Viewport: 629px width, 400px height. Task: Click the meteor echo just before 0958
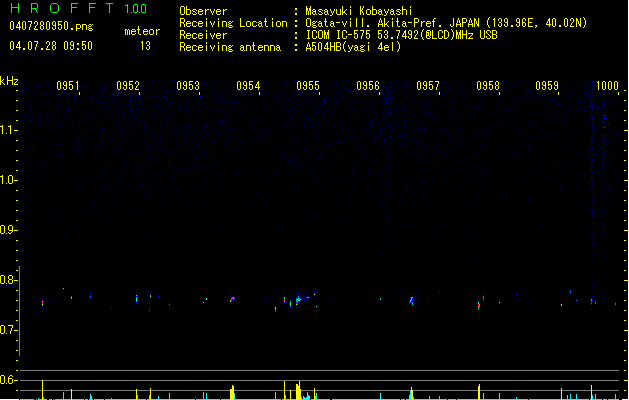tap(479, 306)
